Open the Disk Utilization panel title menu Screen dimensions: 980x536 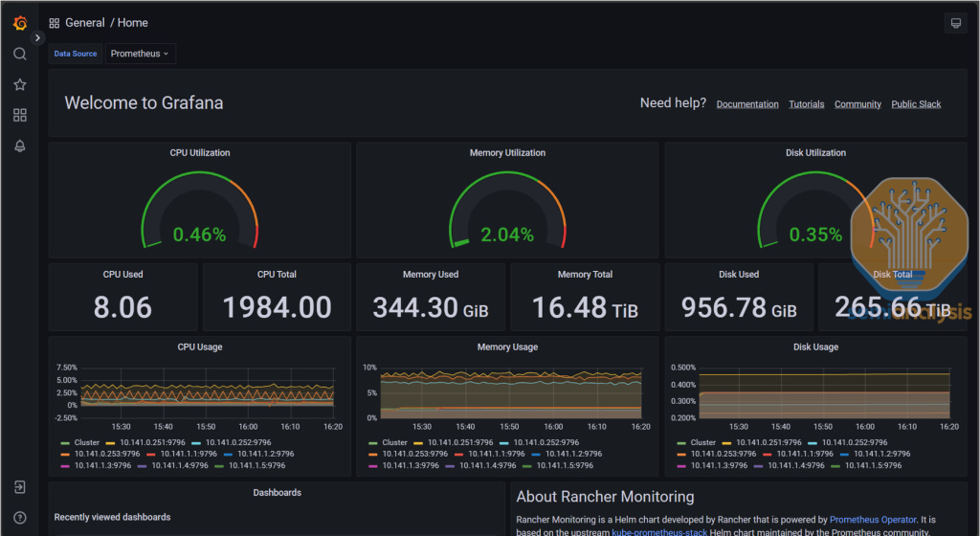tap(815, 153)
